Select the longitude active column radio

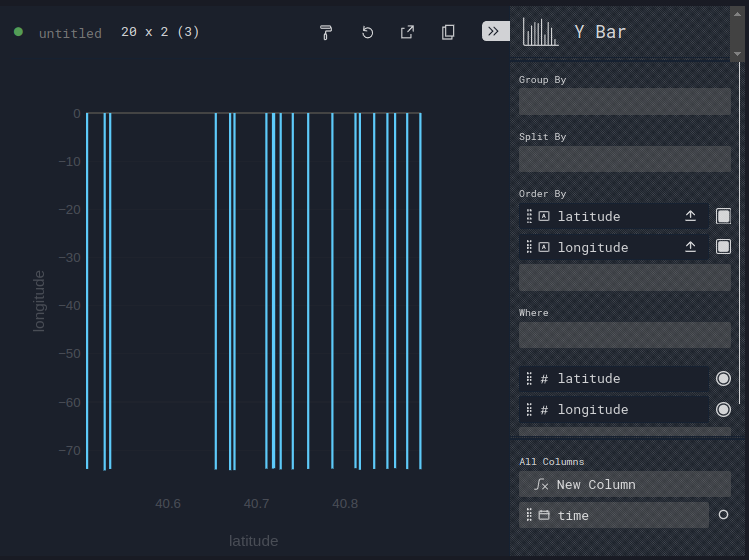[723, 409]
